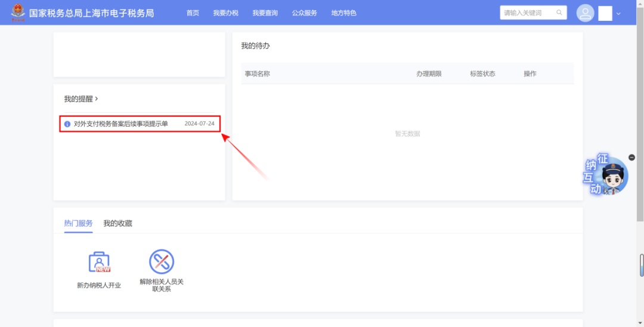Expand the 我的提醒 section chevron
Image resolution: width=644 pixels, height=327 pixels.
tap(97, 98)
